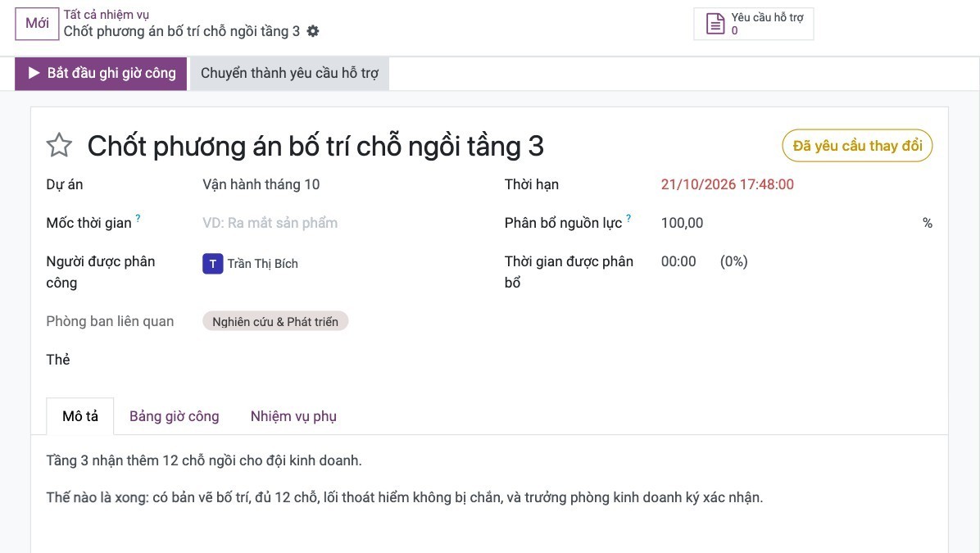
Task: Click the Yêu cầu hỗ trợ document icon
Action: coord(715,24)
